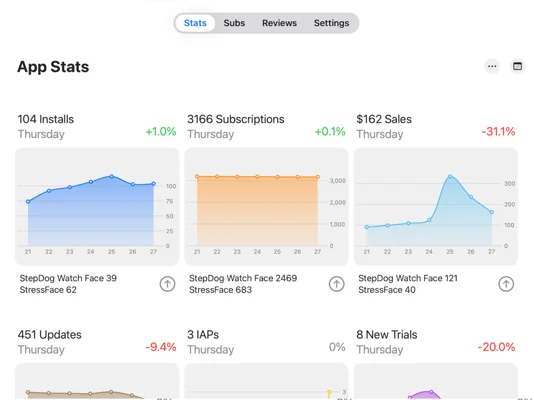
Task: Click the '$162 Sales' title
Action: [x=384, y=119]
